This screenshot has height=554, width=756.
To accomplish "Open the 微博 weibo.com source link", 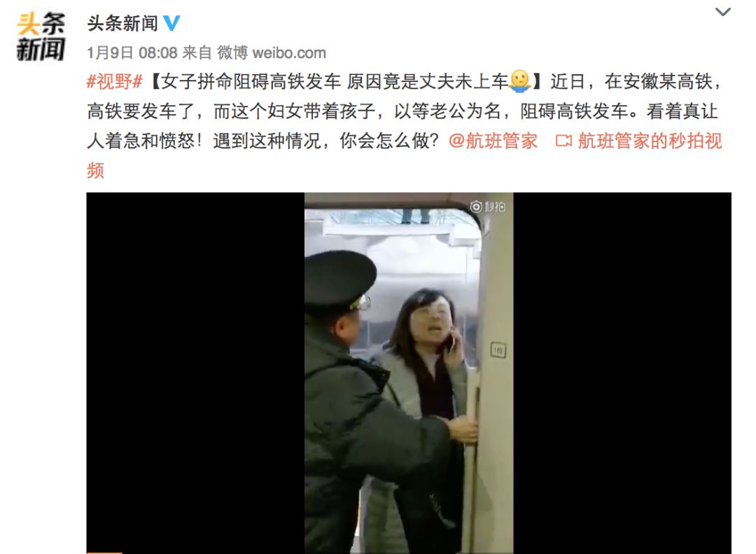I will (x=272, y=53).
